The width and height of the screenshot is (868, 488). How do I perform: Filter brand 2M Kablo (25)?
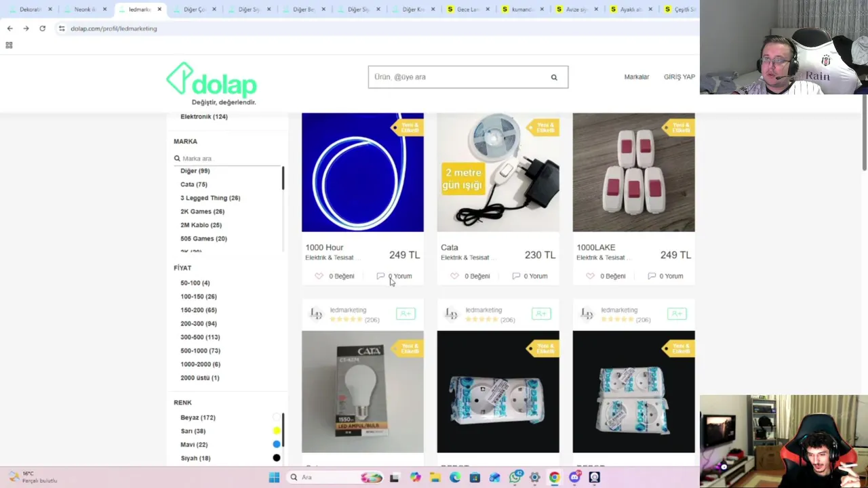201,225
